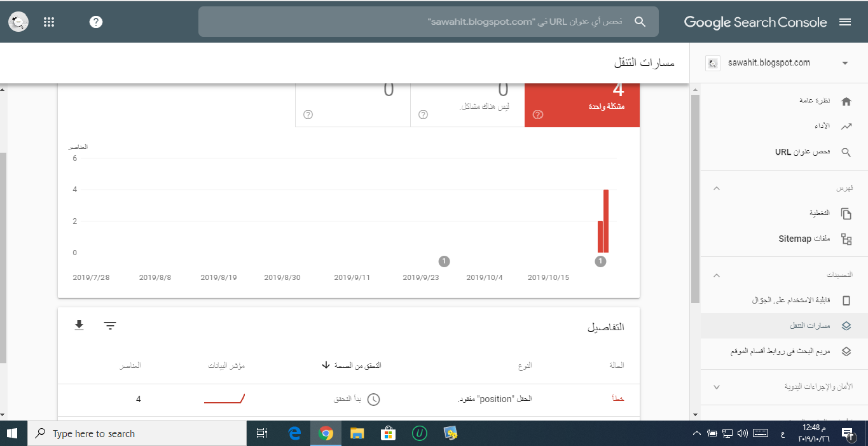Collapse the Index (فهرس) section

[717, 188]
